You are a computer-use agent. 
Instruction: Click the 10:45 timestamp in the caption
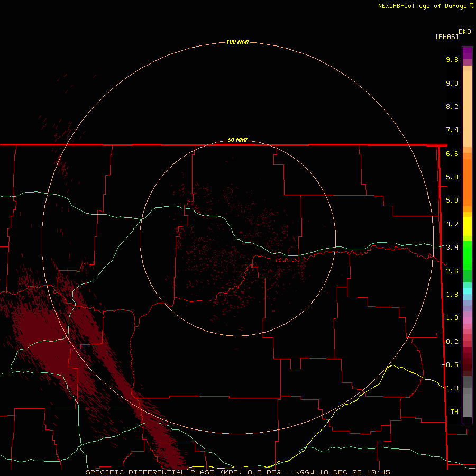pyautogui.click(x=378, y=472)
